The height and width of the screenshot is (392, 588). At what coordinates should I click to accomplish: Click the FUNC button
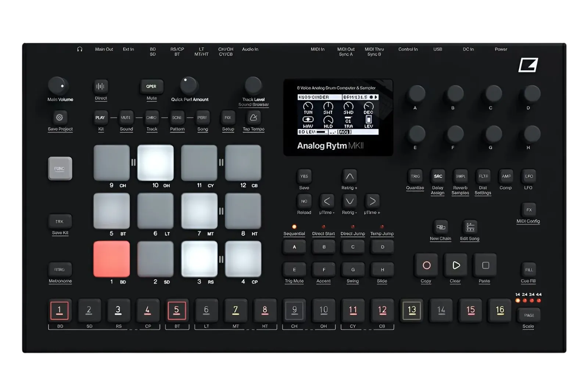click(60, 168)
